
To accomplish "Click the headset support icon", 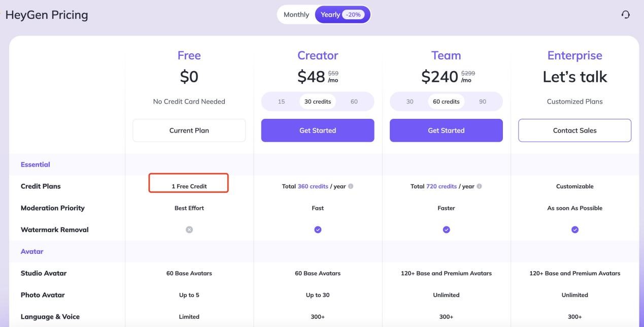I will click(626, 15).
